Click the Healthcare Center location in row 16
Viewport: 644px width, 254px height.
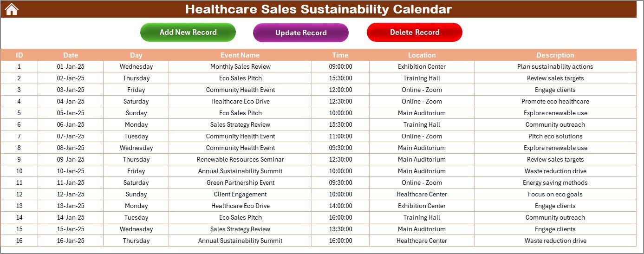(x=422, y=241)
